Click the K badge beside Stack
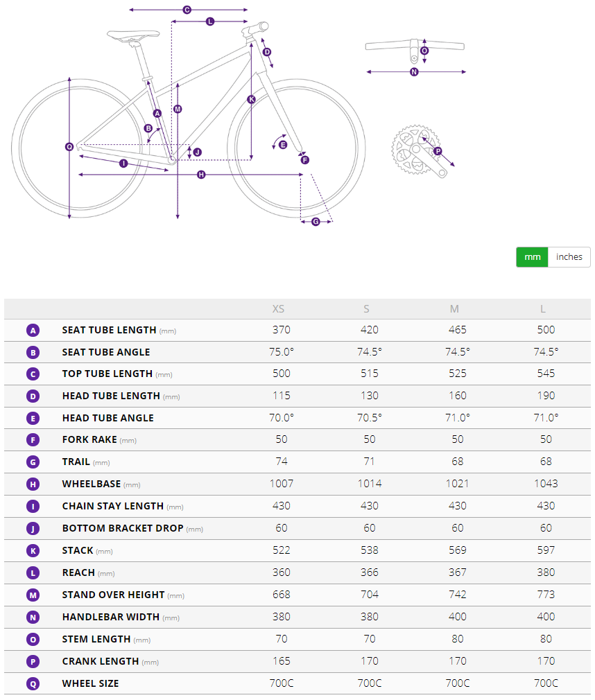Viewport: 595px width, 700px height. click(x=33, y=550)
